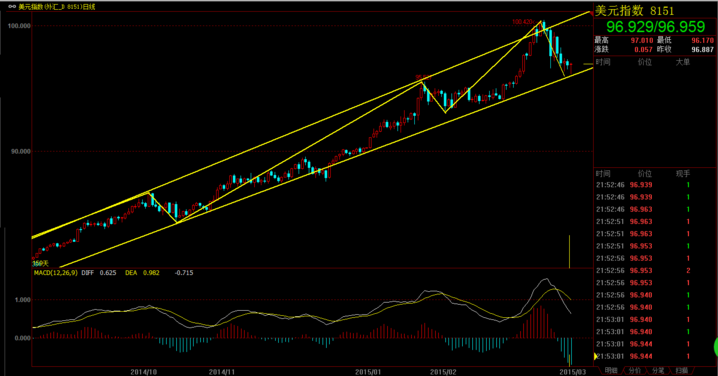Image resolution: width=718 pixels, height=376 pixels.
Task: Click the DEA 0.982 value in the MACD header
Action: [x=142, y=272]
